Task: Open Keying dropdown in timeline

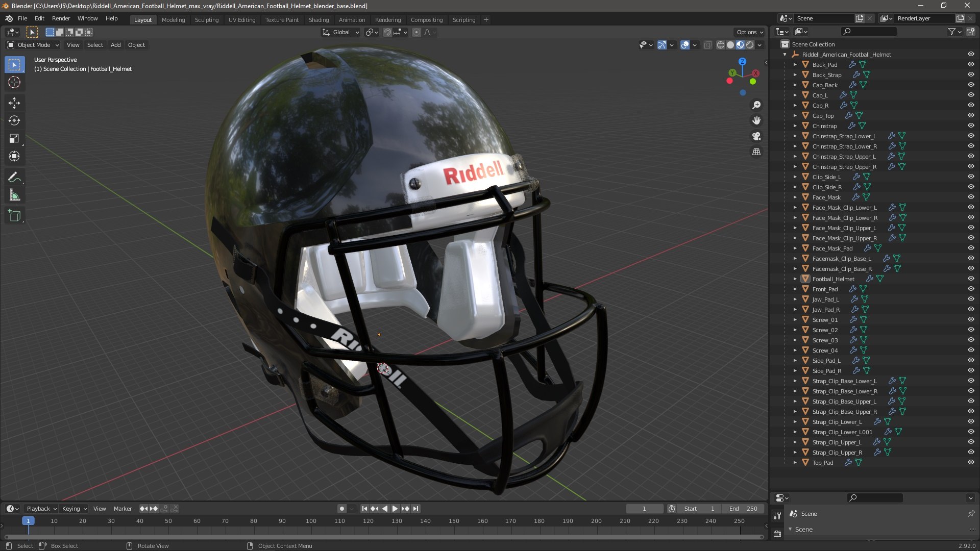Action: click(x=75, y=509)
